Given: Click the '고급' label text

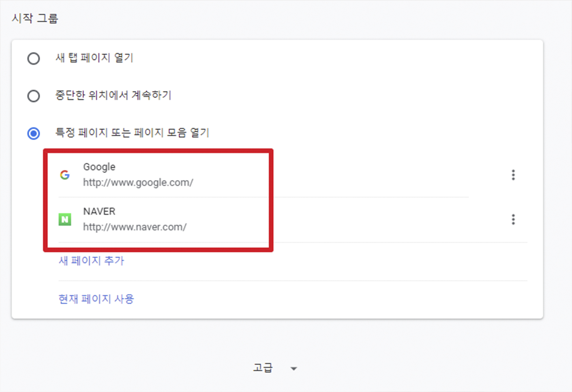Looking at the screenshot, I should pyautogui.click(x=263, y=368).
